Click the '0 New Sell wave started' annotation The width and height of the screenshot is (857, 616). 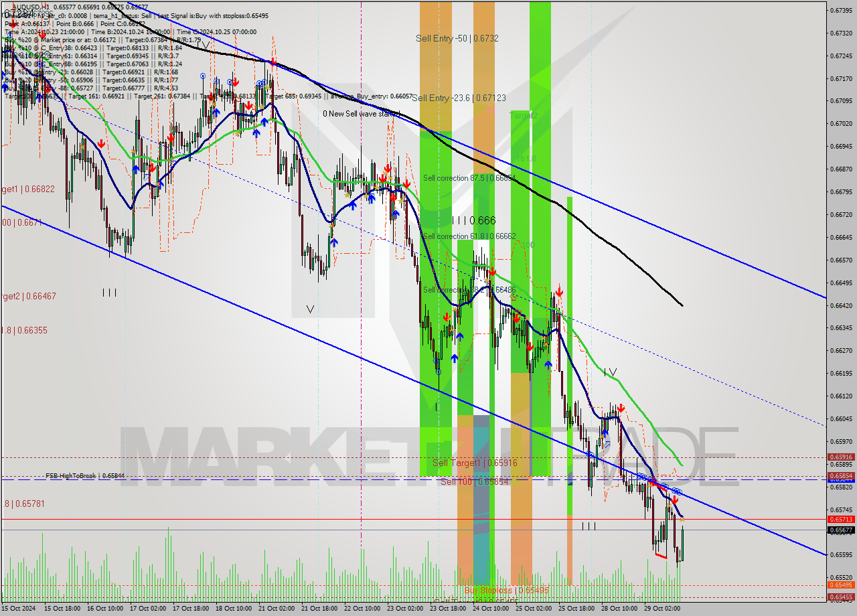(360, 114)
